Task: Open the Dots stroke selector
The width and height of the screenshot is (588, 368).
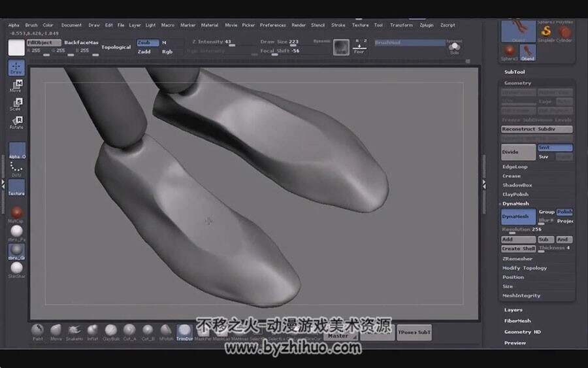Action: click(x=16, y=169)
